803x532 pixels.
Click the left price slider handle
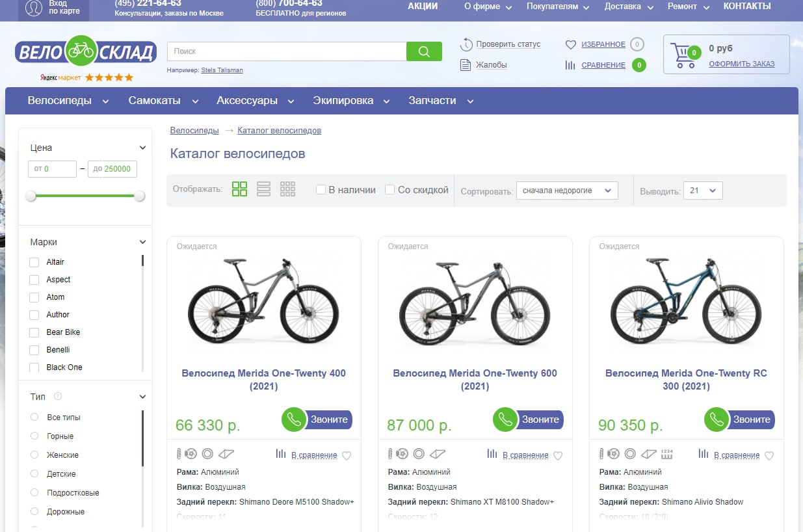pos(31,196)
